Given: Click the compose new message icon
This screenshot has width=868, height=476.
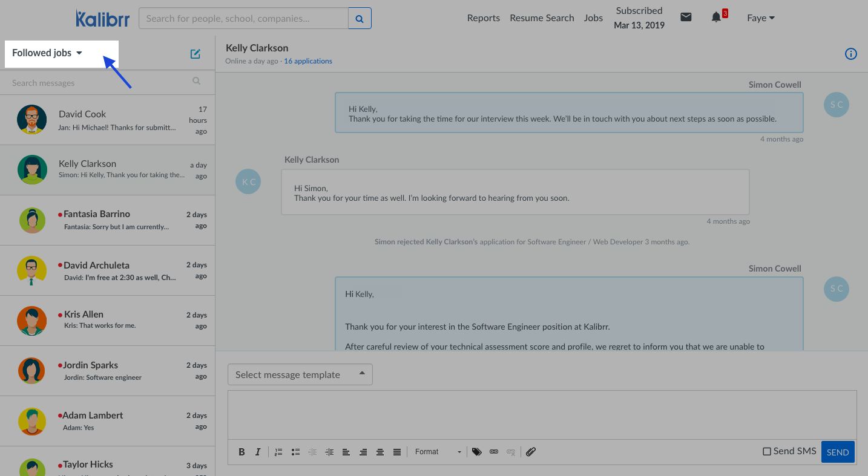Looking at the screenshot, I should pyautogui.click(x=196, y=54).
